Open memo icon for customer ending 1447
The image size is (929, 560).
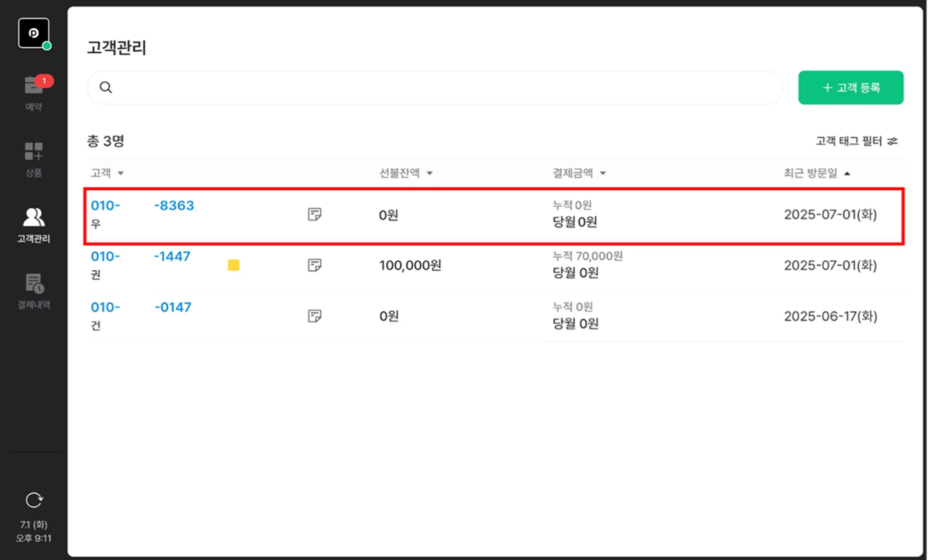(x=314, y=265)
